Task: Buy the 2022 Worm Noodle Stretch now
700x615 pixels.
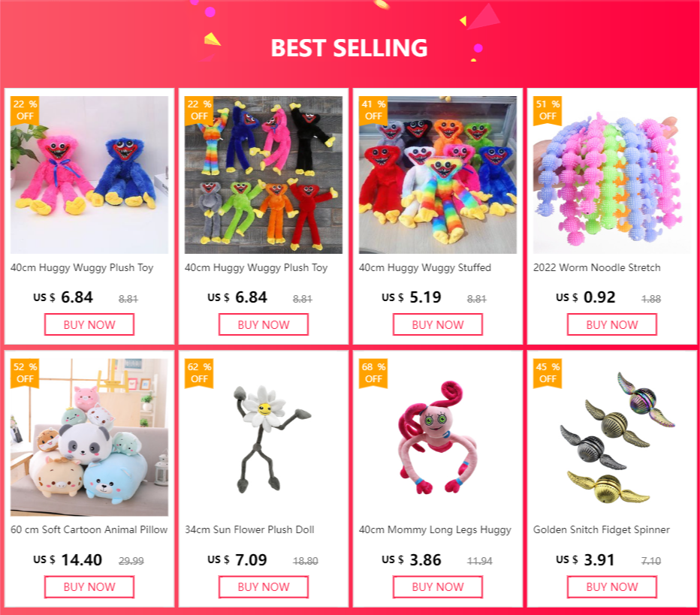Action: point(611,324)
